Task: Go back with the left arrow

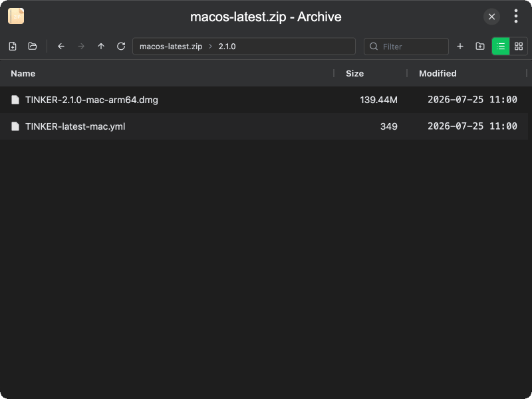Action: (61, 46)
